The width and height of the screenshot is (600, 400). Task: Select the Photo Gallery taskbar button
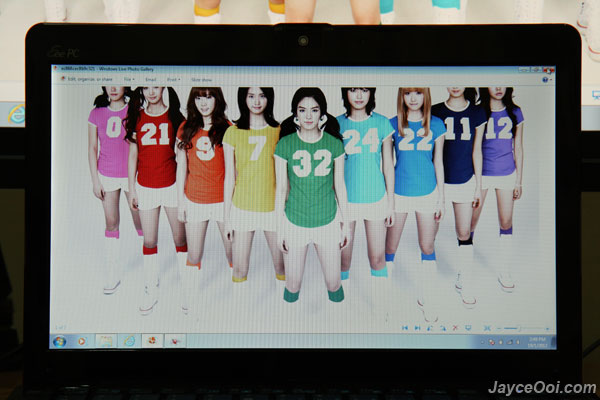(152, 340)
